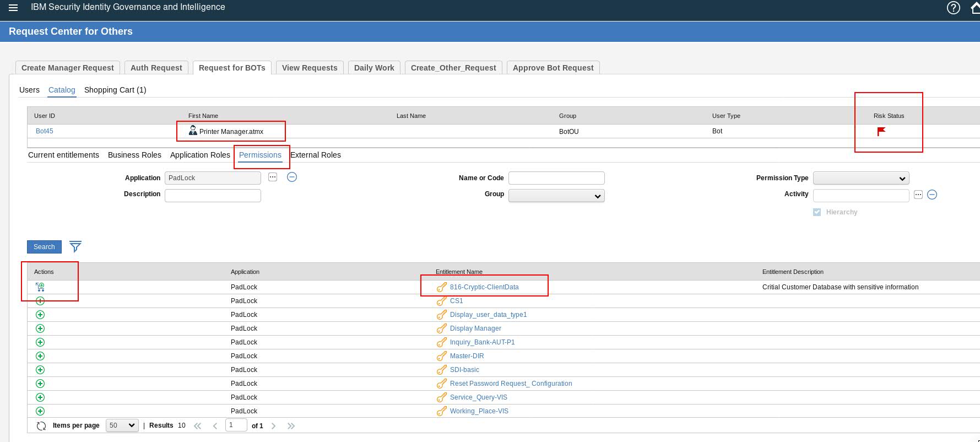Viewport: 980px width, 442px height.
Task: Switch to Users sub-tab
Action: (x=29, y=90)
